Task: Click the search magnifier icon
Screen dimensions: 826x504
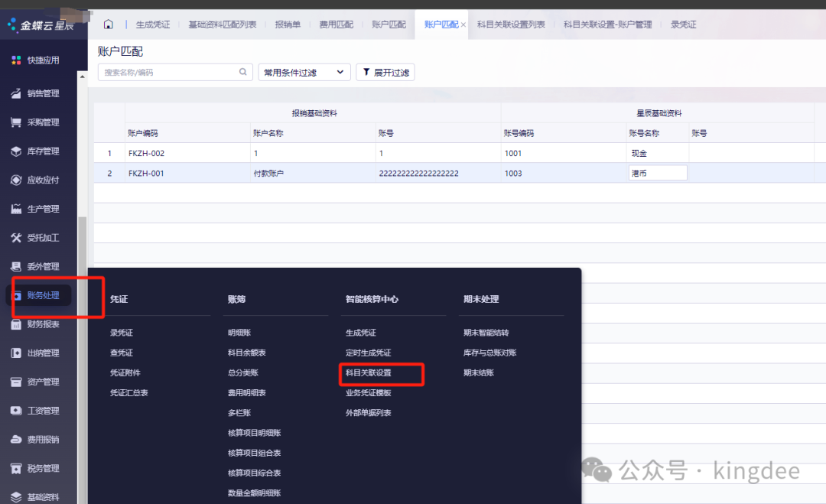Action: (243, 72)
